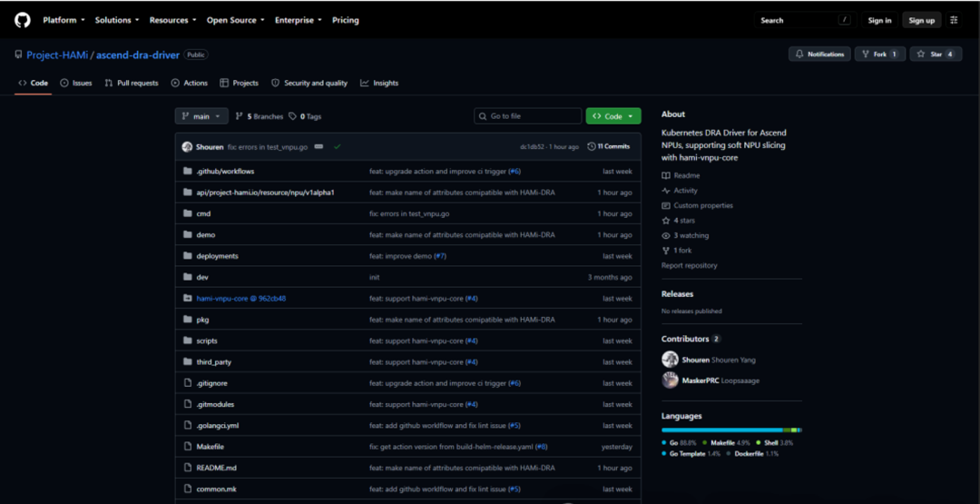Open the deployments folder
Image resolution: width=980 pixels, height=504 pixels.
tap(217, 256)
